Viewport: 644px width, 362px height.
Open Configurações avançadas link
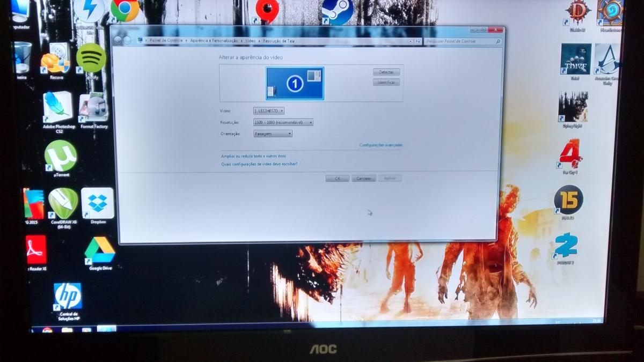coord(381,145)
